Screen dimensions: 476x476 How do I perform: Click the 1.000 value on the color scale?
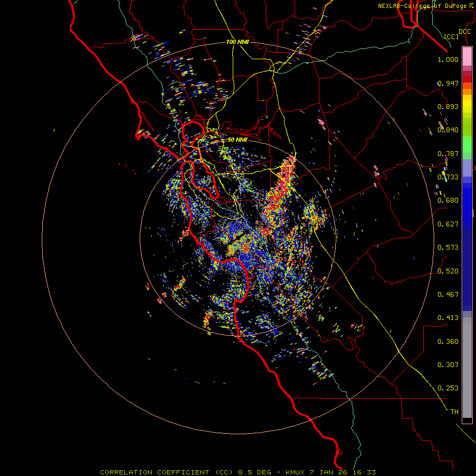pos(448,59)
